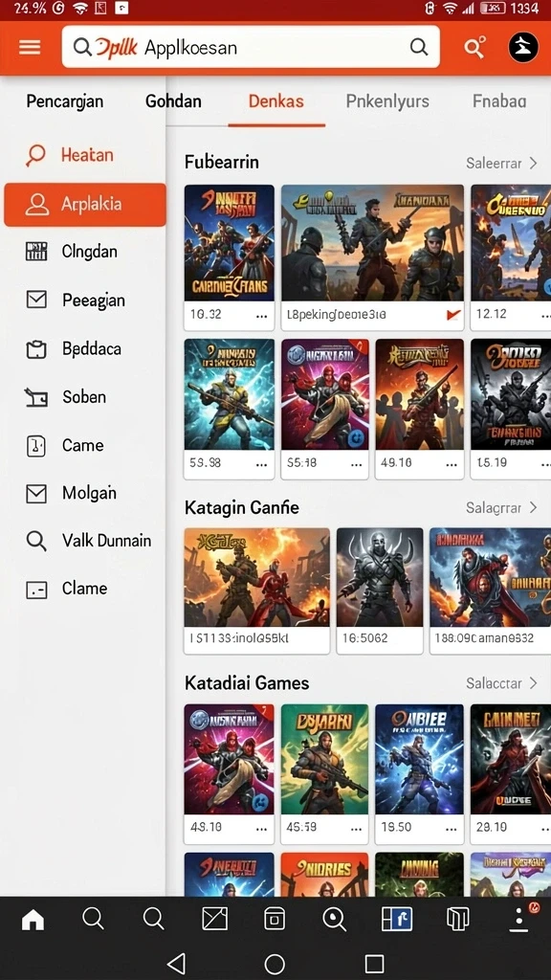Screen dimensions: 551x980
Task: Select the Denkas tab
Action: (276, 101)
